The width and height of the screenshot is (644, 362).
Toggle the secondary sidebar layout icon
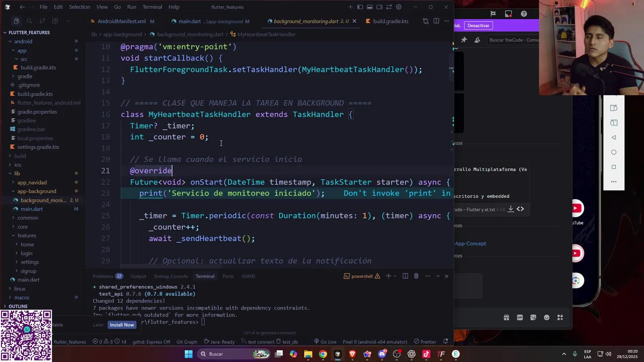click(x=379, y=7)
